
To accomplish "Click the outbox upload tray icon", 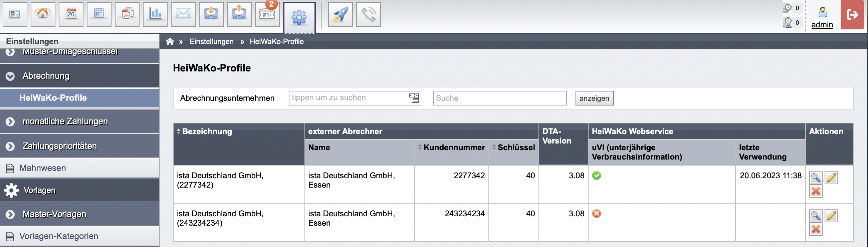I will tap(239, 14).
